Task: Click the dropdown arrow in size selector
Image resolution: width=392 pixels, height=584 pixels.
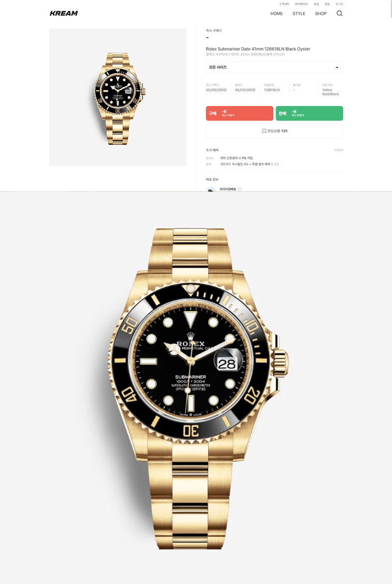Action: point(337,67)
